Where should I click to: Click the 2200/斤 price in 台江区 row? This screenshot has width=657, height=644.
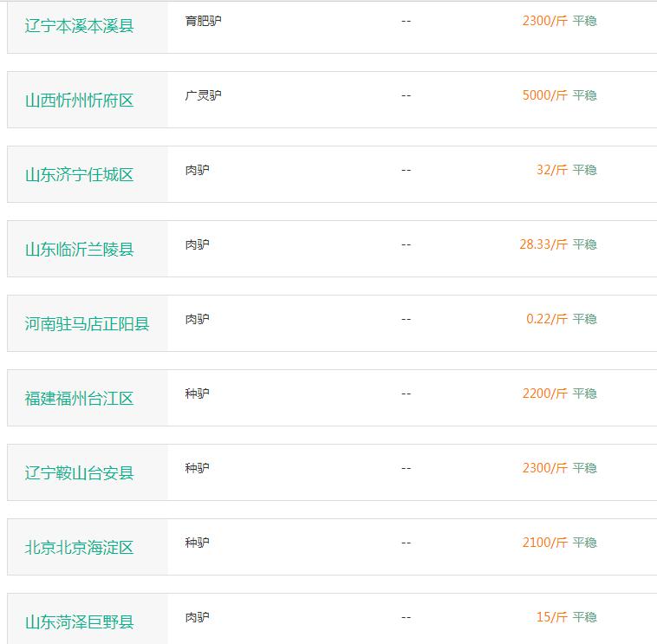pyautogui.click(x=544, y=394)
